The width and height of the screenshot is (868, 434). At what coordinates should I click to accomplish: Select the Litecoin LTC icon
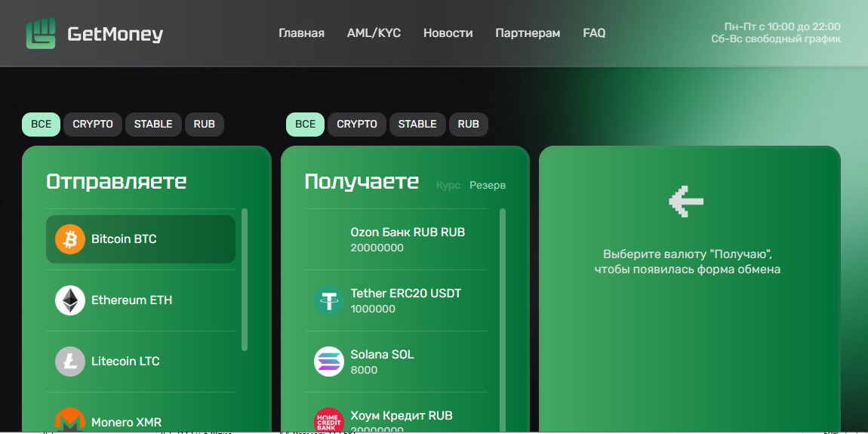[x=70, y=362]
